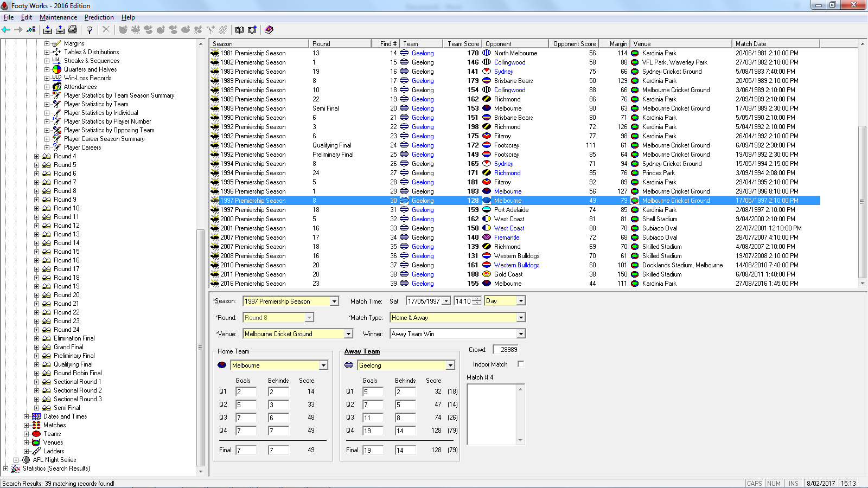Select the 2016 Premiership Season row

[515, 284]
